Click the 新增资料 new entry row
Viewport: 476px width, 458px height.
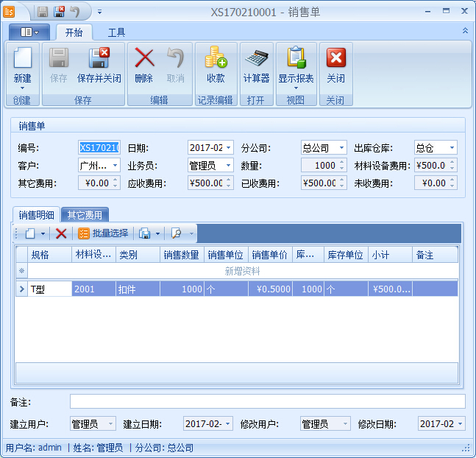(x=243, y=271)
